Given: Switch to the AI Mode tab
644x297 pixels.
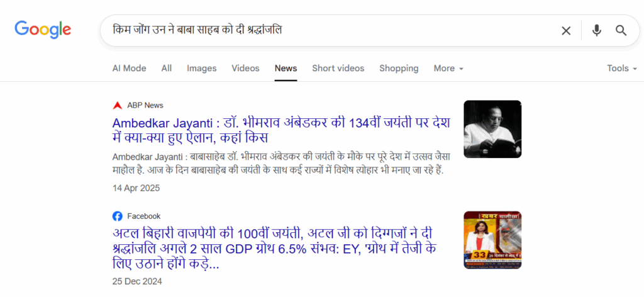Looking at the screenshot, I should [129, 68].
